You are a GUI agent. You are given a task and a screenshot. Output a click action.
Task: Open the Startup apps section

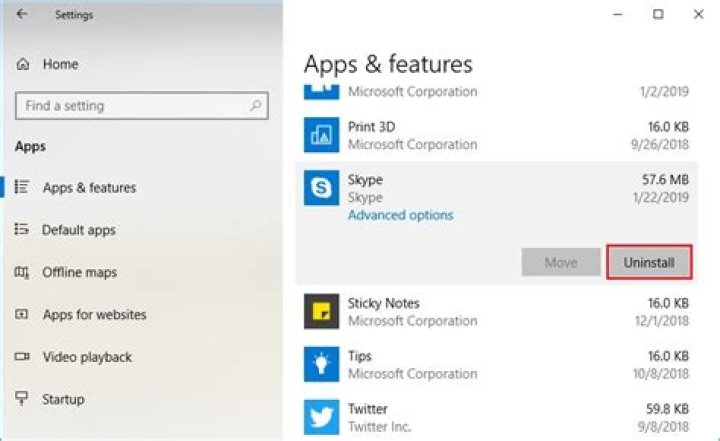tap(63, 399)
